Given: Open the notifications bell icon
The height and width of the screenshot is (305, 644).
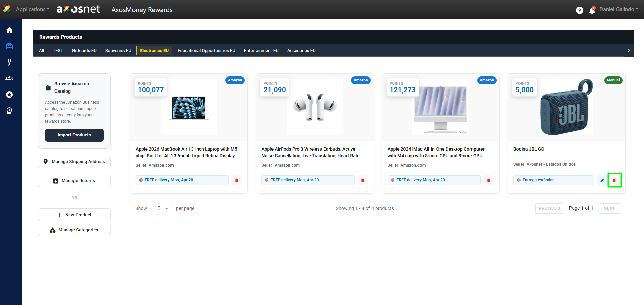Looking at the screenshot, I should click(592, 11).
